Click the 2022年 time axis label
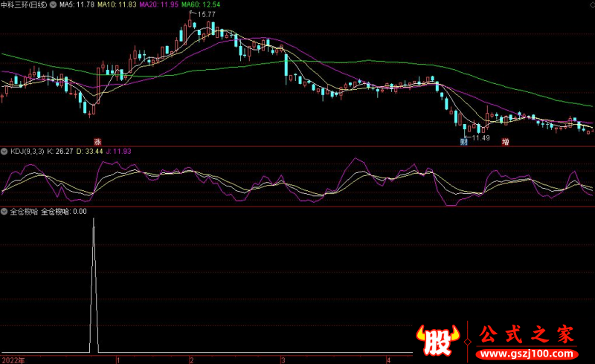Image resolution: width=595 pixels, height=364 pixels. point(12,360)
